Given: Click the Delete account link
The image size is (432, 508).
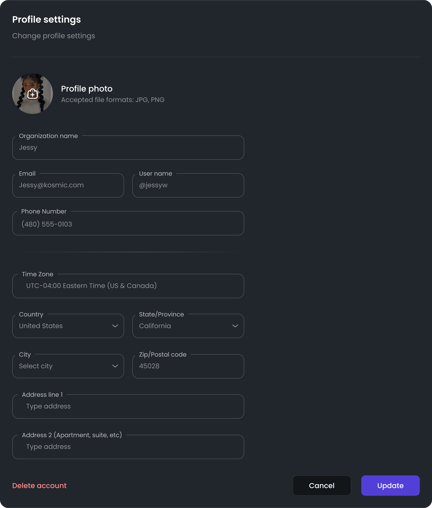Looking at the screenshot, I should 39,486.
